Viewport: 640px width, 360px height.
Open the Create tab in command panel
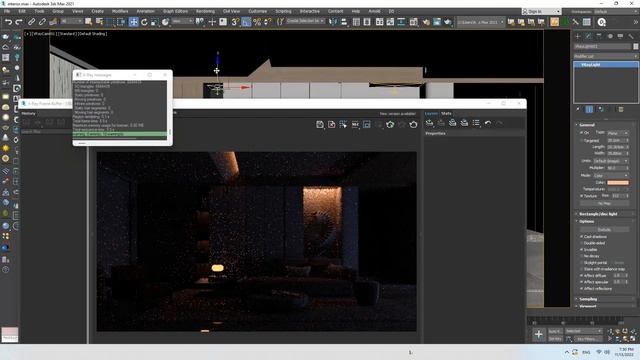click(x=578, y=36)
